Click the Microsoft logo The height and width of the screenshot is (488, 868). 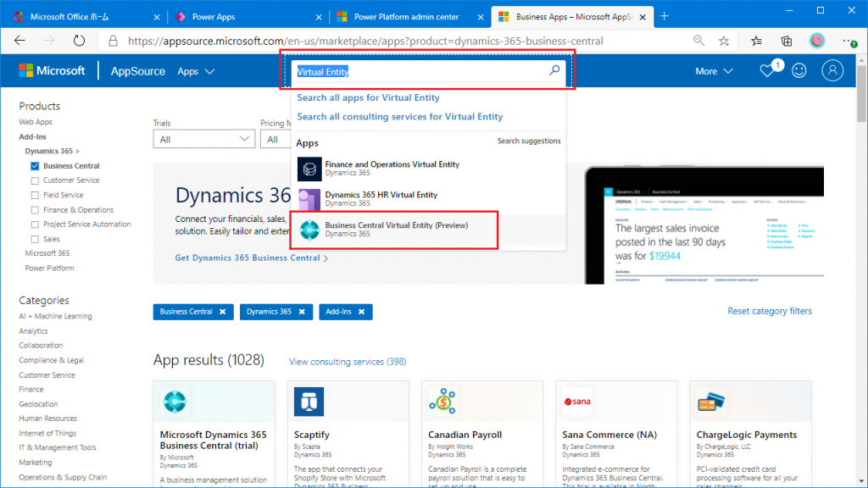pos(52,71)
